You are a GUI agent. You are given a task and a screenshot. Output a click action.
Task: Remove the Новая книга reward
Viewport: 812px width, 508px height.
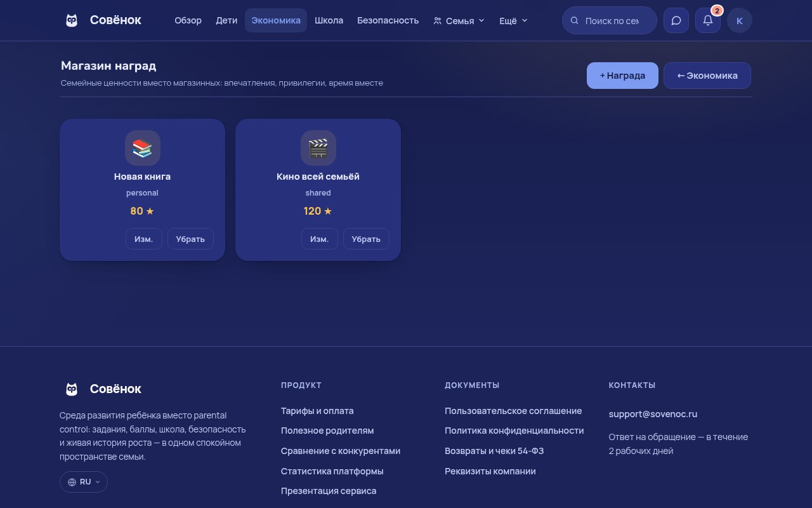(190, 239)
